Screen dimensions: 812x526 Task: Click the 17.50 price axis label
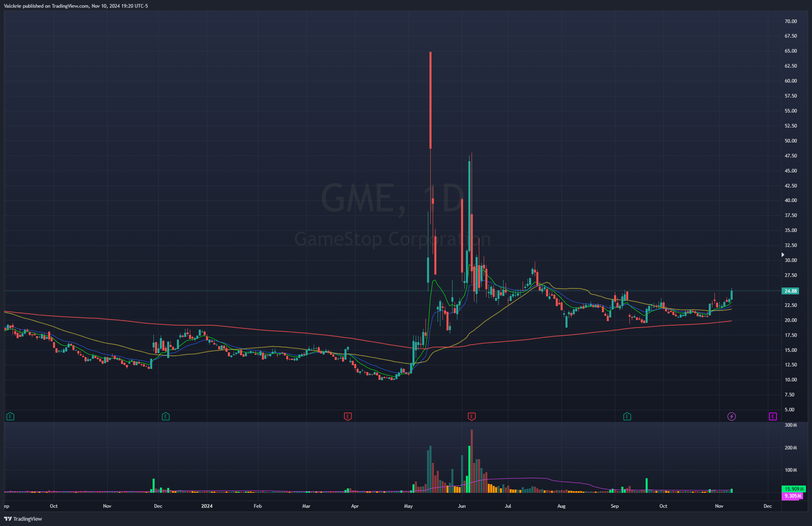pyautogui.click(x=791, y=335)
